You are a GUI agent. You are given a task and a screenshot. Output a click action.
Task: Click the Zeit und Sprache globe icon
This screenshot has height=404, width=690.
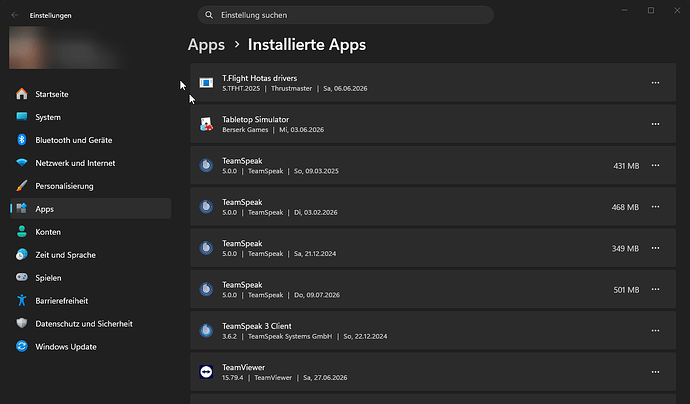pos(22,254)
